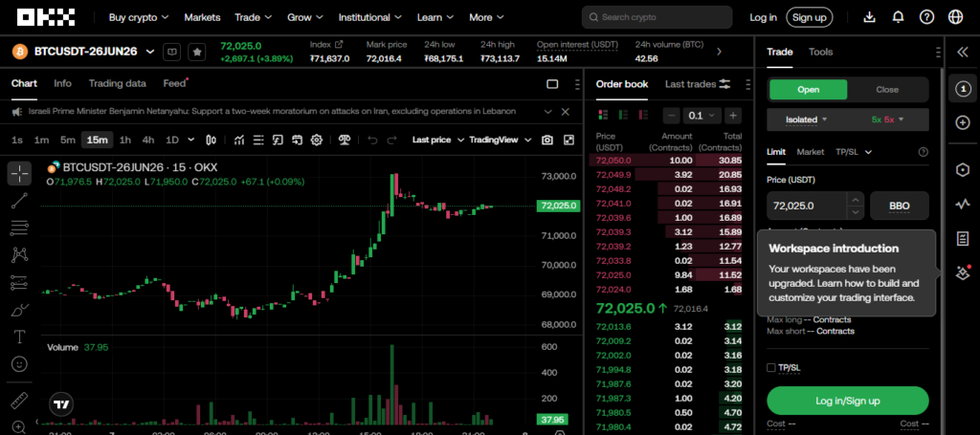The width and height of the screenshot is (980, 435).
Task: Switch order side toggle to Close
Action: (x=887, y=90)
